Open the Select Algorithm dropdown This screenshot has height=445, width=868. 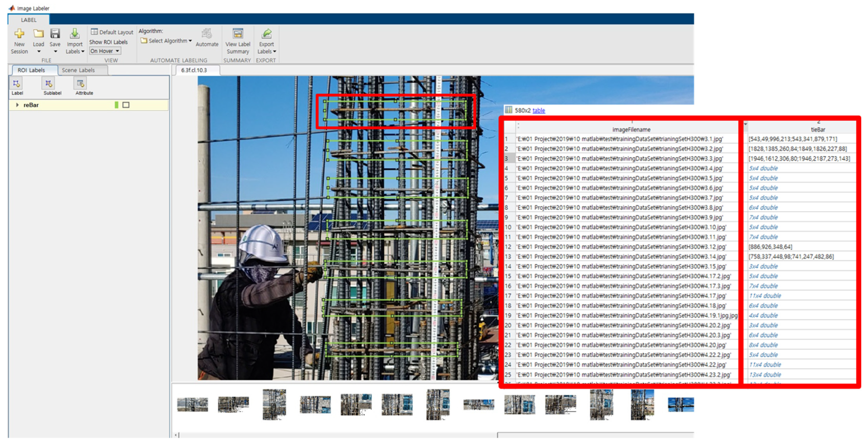167,41
